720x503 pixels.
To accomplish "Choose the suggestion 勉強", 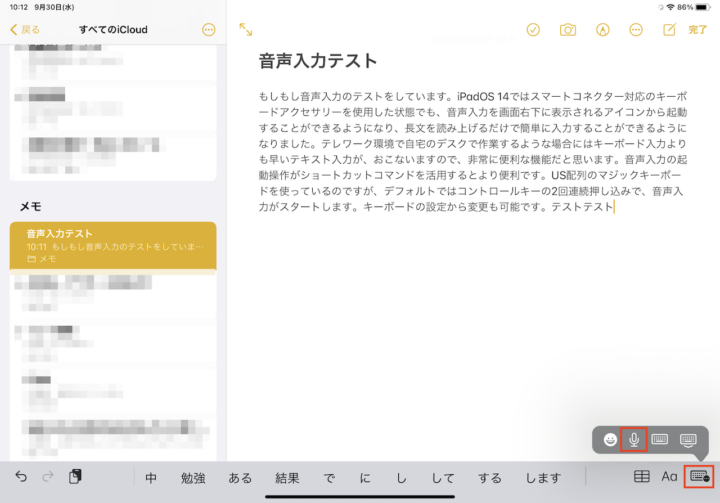I will click(193, 478).
